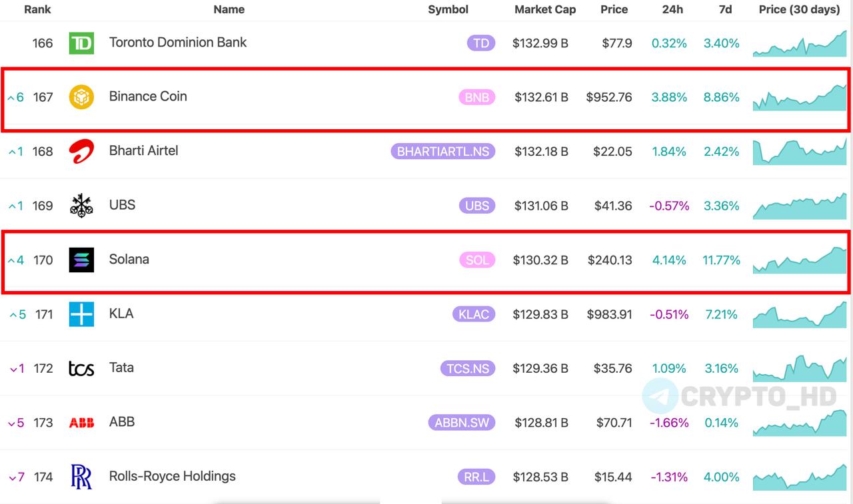Click the $952.76 Binance Coin price
The image size is (853, 504).
click(x=609, y=97)
